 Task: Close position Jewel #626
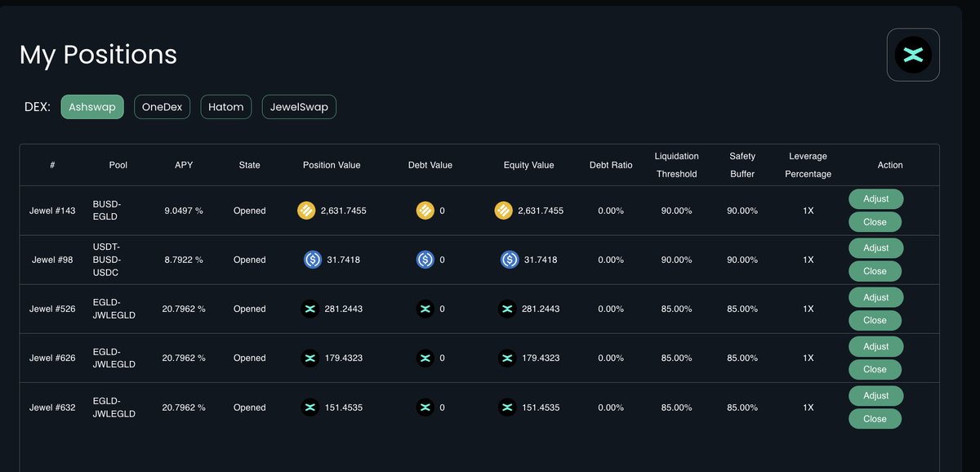tap(875, 369)
